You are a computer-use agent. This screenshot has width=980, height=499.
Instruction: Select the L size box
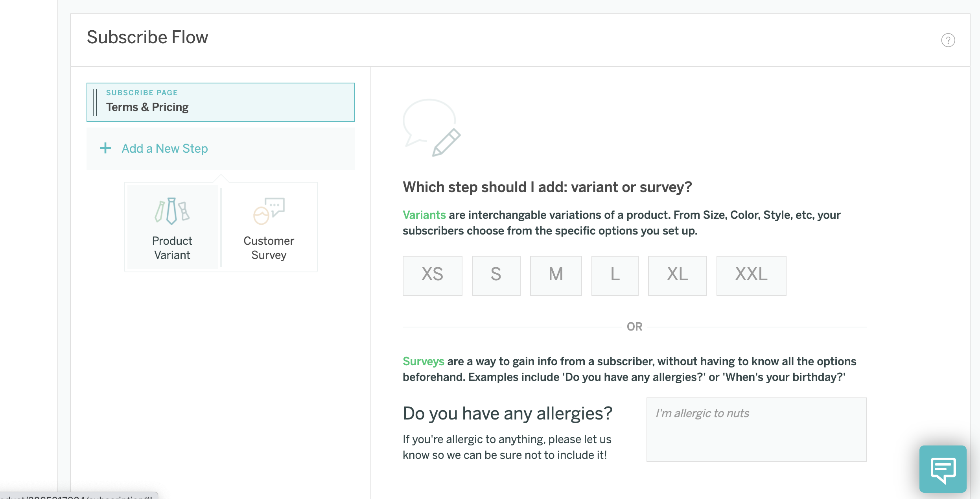click(x=615, y=275)
